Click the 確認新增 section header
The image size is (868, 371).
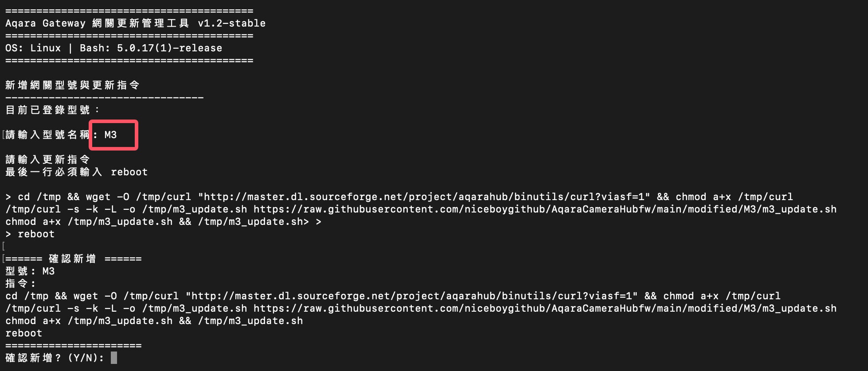[x=72, y=259]
